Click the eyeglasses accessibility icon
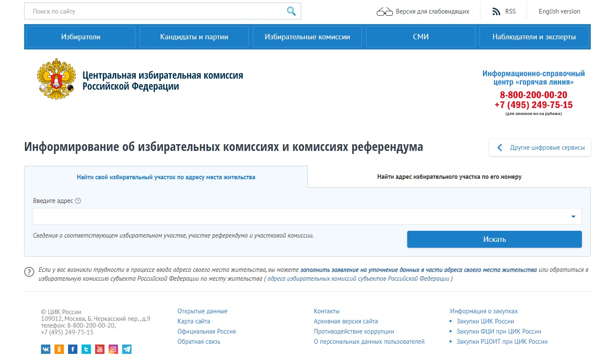606x364 pixels. point(384,11)
